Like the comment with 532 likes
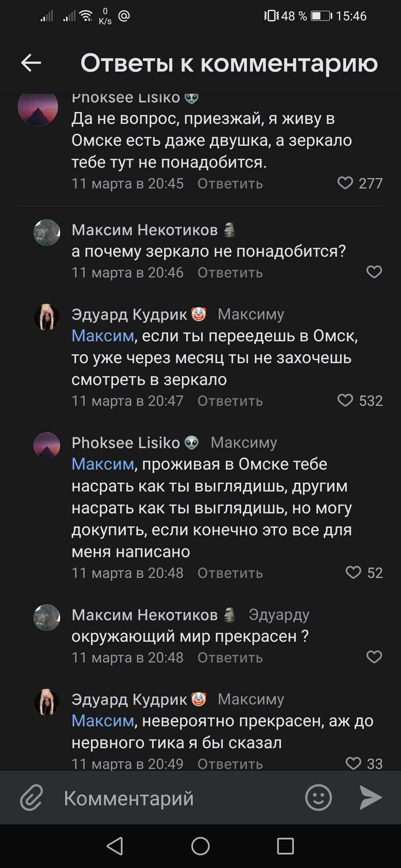Screen dimensions: 401x868 coord(345,401)
